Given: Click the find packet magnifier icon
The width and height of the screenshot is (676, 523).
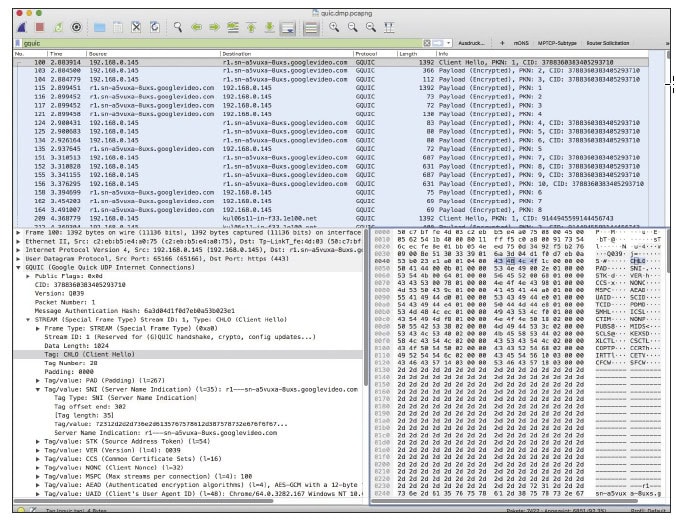Looking at the screenshot, I should (177, 27).
